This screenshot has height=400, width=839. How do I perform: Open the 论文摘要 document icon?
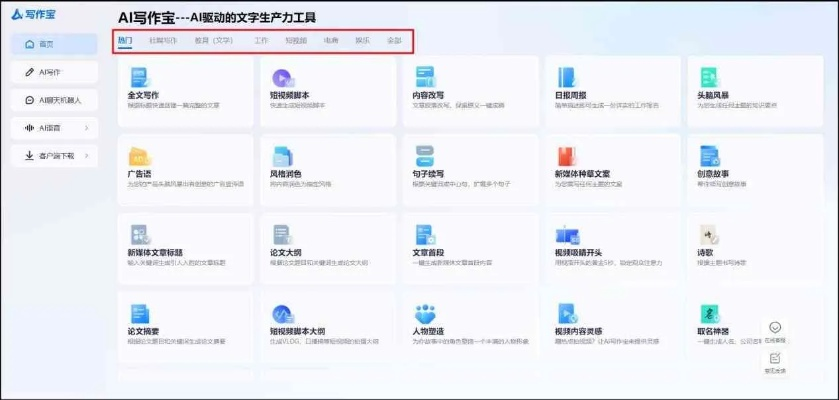140,314
